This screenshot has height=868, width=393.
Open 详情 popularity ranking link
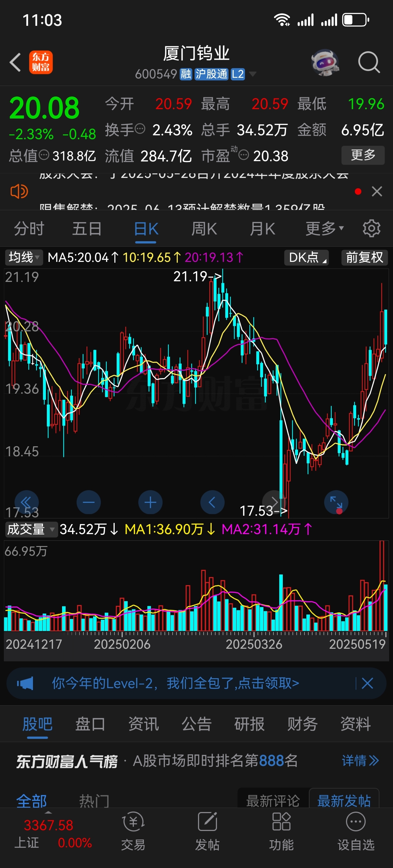(360, 760)
